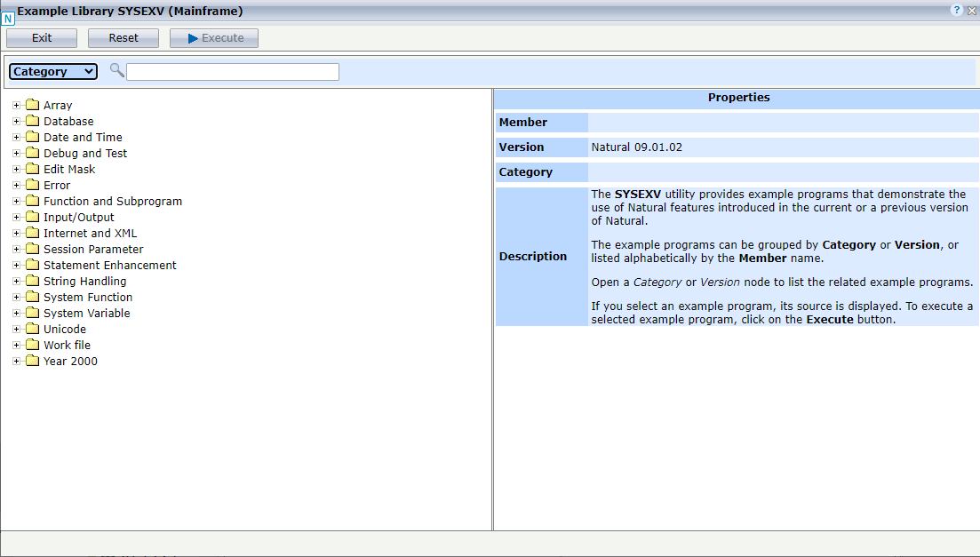Click the Year 2000 folder icon
Viewport: 980px width, 557px height.
coord(32,361)
